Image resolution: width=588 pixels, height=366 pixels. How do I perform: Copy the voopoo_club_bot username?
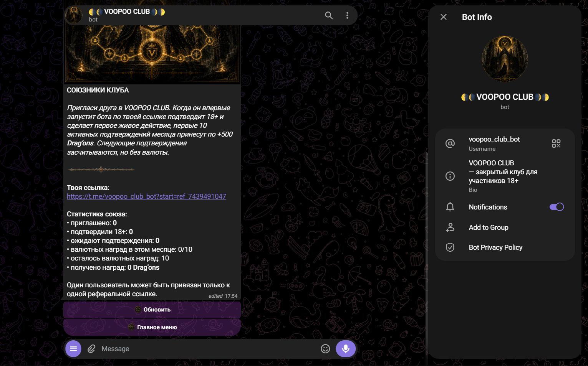(494, 139)
